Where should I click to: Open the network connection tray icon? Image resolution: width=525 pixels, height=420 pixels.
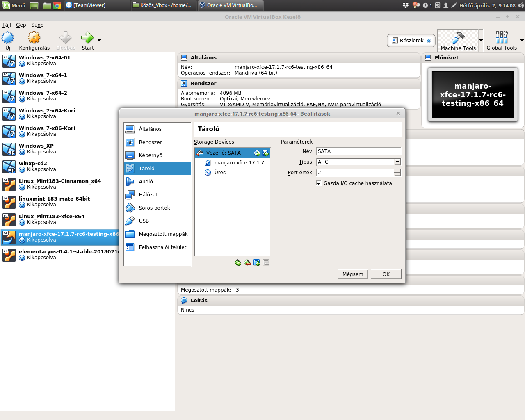454,5
